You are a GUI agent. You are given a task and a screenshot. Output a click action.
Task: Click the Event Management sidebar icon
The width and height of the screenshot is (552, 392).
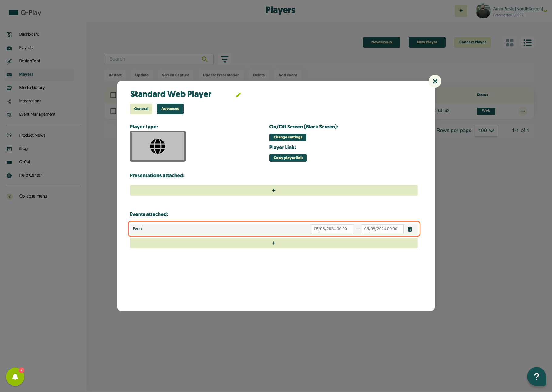point(9,115)
